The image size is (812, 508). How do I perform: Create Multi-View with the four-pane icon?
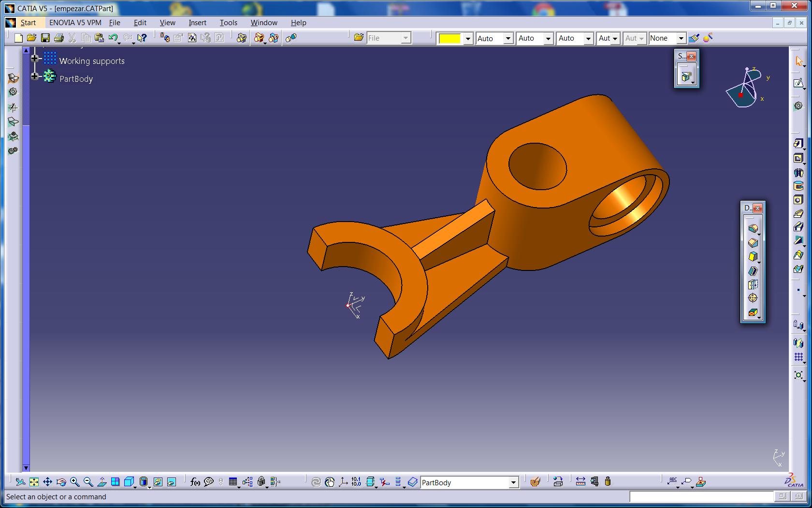[x=115, y=482]
